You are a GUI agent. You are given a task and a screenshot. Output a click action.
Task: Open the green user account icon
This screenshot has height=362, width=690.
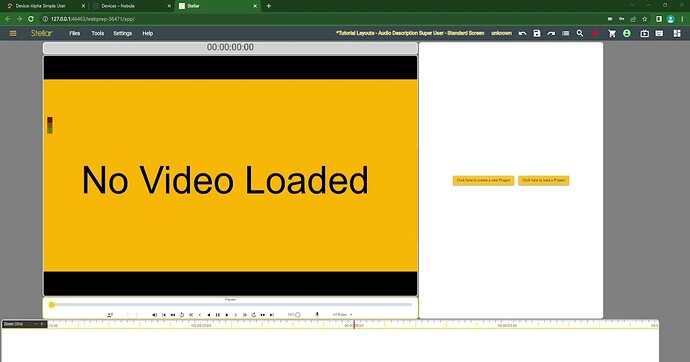pos(627,33)
